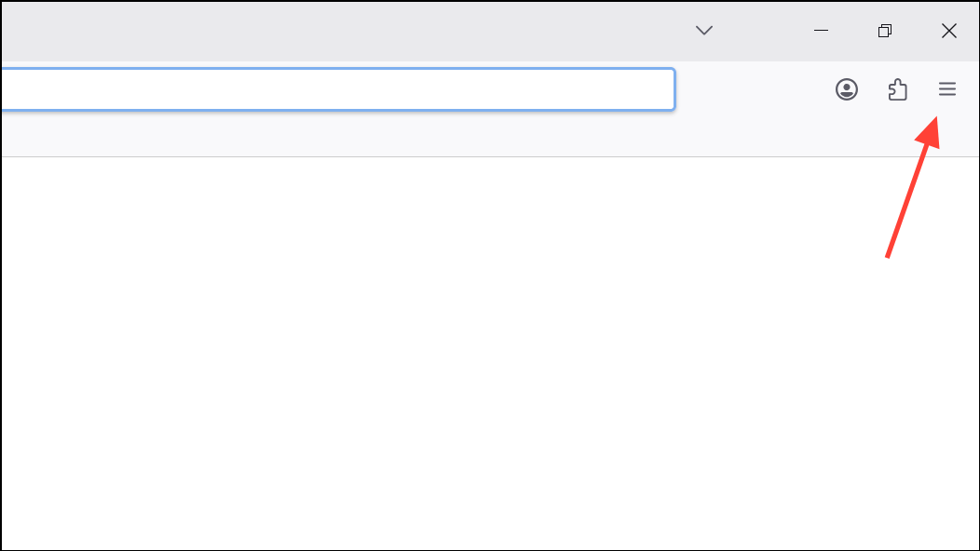
Task: Show installed add-ons via puzzle icon
Action: point(897,89)
